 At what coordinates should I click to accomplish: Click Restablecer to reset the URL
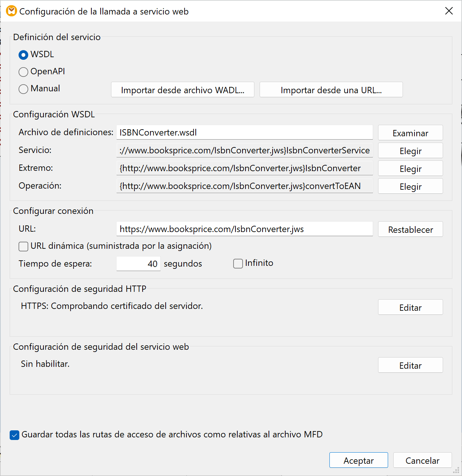[410, 229]
